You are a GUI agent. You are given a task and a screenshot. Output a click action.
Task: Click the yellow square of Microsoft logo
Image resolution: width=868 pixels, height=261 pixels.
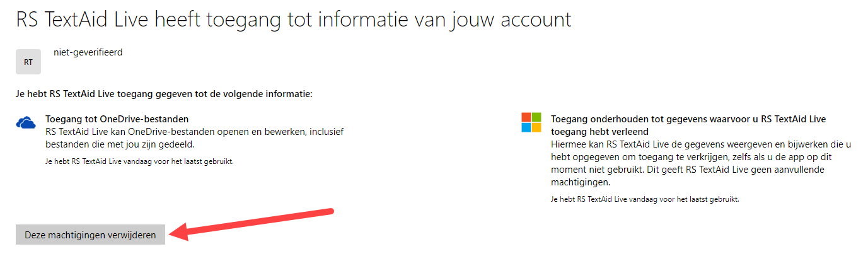tap(536, 128)
